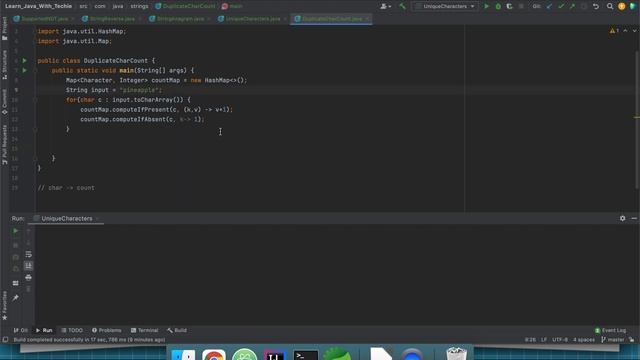The image size is (640, 360).
Task: Switch to the StringReverse.java tab
Action: 111,19
